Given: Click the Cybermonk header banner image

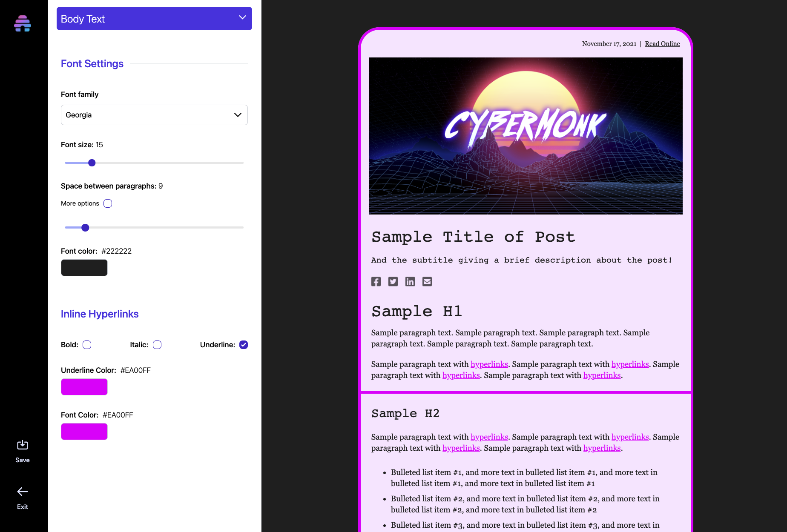Looking at the screenshot, I should [x=526, y=136].
